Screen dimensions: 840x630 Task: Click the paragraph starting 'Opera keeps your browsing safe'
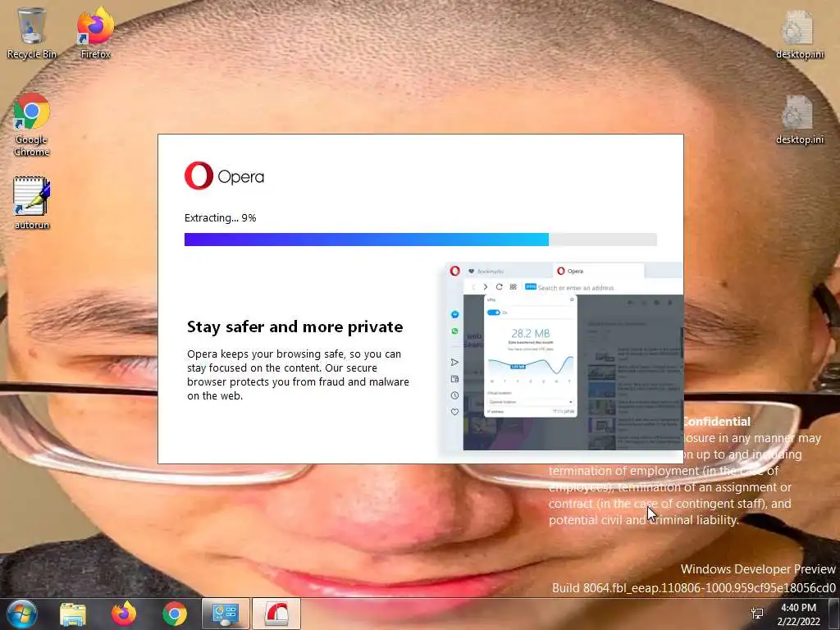click(x=298, y=375)
